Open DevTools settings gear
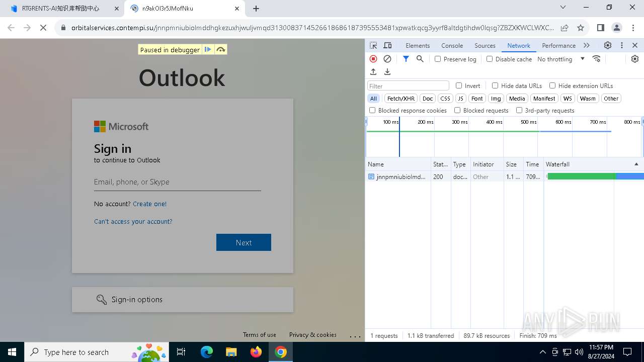The image size is (644, 362). [608, 45]
